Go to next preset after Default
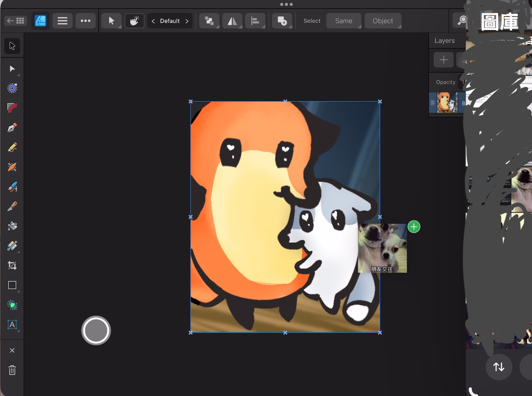The width and height of the screenshot is (532, 396). (x=187, y=21)
